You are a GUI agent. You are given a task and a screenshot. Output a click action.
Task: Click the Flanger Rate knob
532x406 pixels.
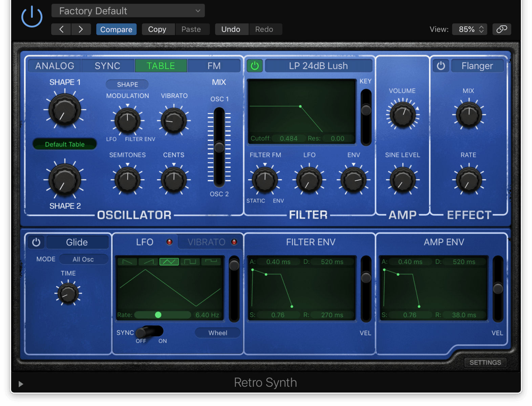point(469,180)
